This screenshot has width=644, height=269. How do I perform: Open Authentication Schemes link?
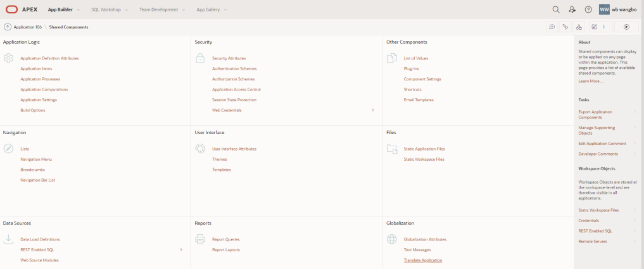(234, 68)
